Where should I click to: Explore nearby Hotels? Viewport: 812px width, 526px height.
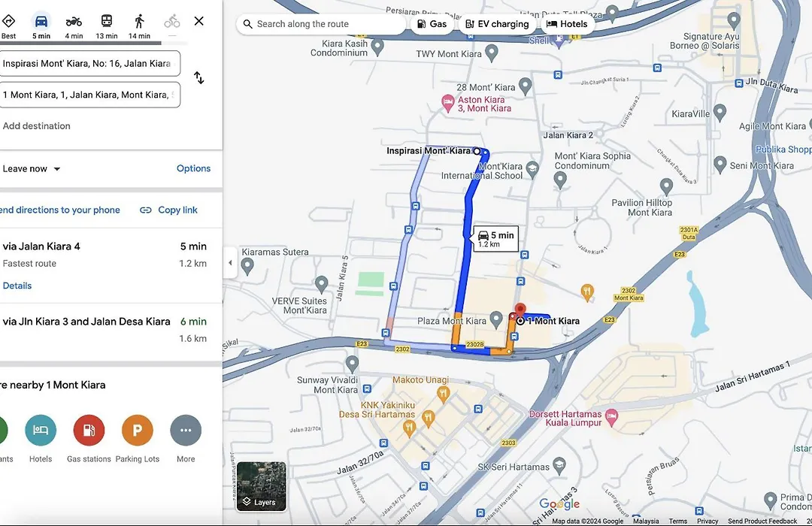tap(41, 439)
